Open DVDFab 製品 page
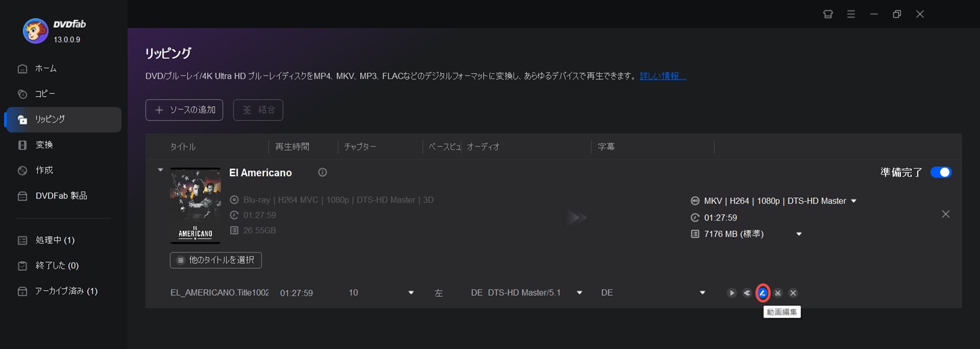The width and height of the screenshot is (980, 349). 62,196
